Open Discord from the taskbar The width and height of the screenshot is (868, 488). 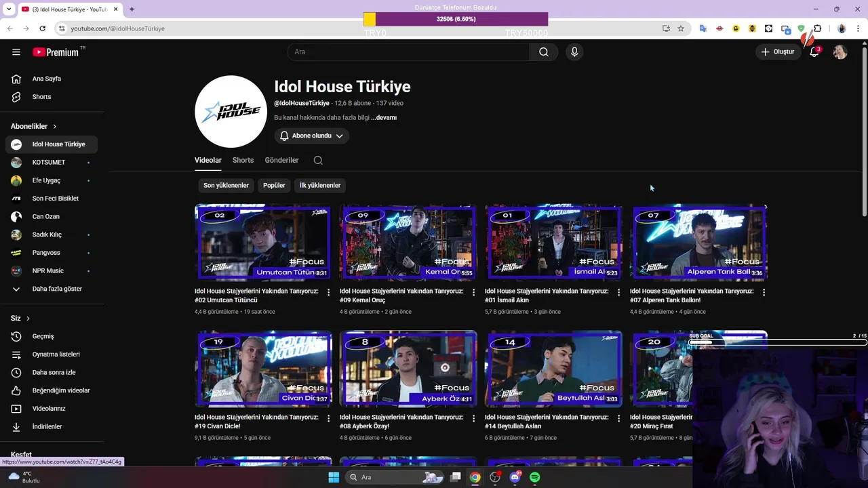coord(515,477)
